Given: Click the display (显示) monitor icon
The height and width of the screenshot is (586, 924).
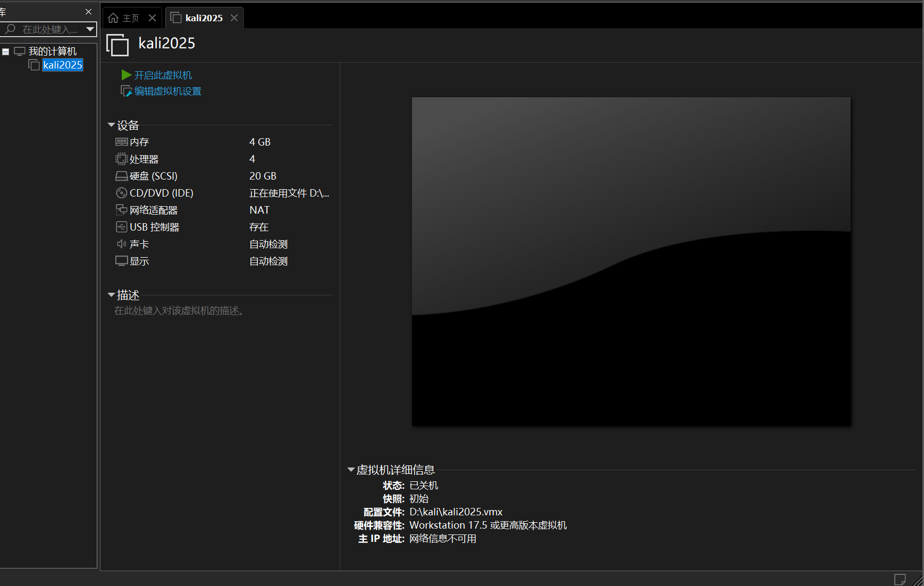Looking at the screenshot, I should pyautogui.click(x=122, y=261).
